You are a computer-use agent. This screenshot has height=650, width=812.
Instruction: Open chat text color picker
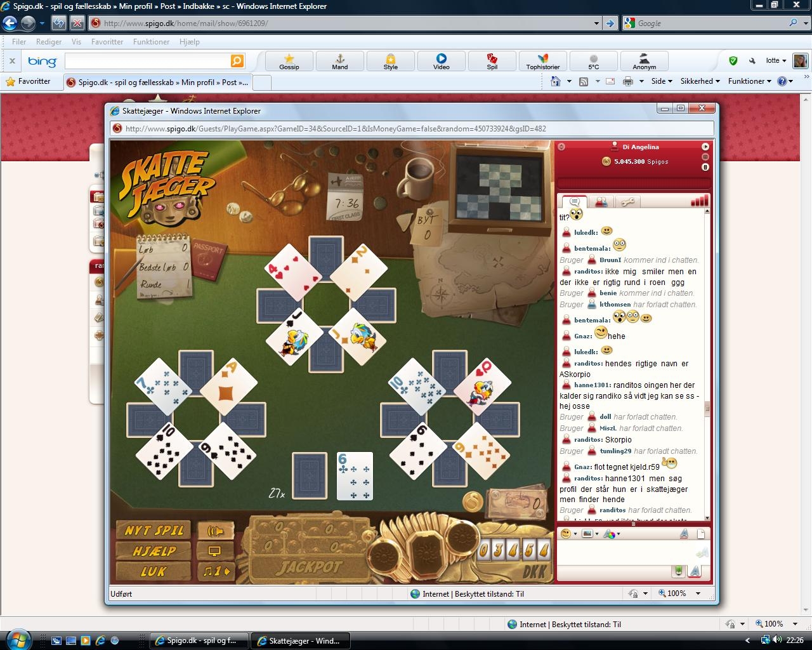[x=610, y=534]
